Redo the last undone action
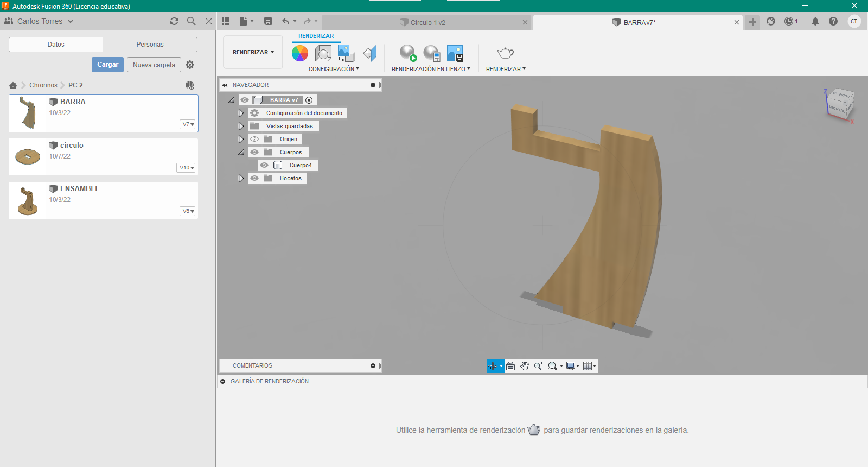The width and height of the screenshot is (868, 467). coord(307,21)
